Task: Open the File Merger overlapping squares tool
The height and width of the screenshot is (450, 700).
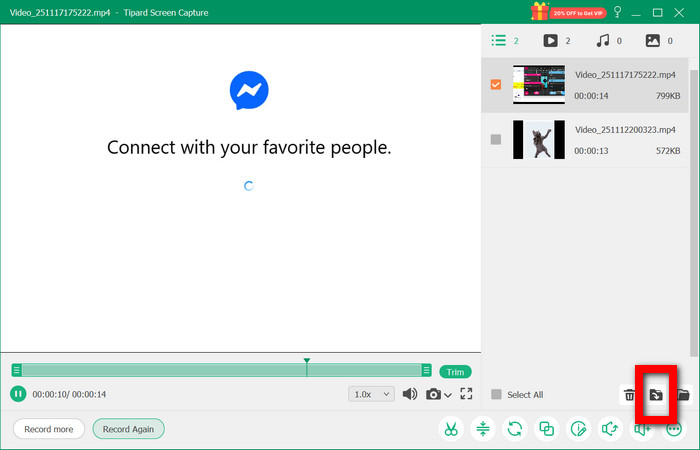Action: (546, 429)
